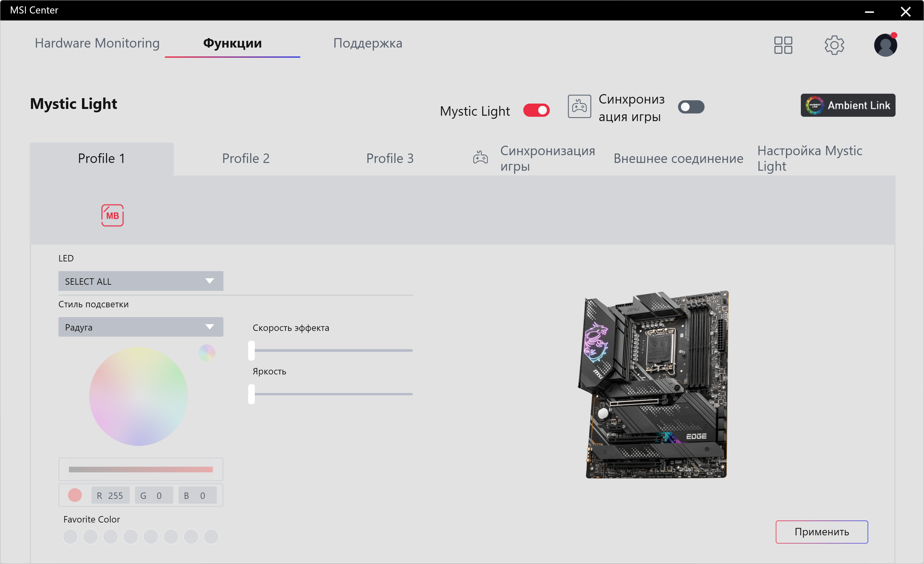
Task: Click the effect speed slider track
Action: pos(333,350)
